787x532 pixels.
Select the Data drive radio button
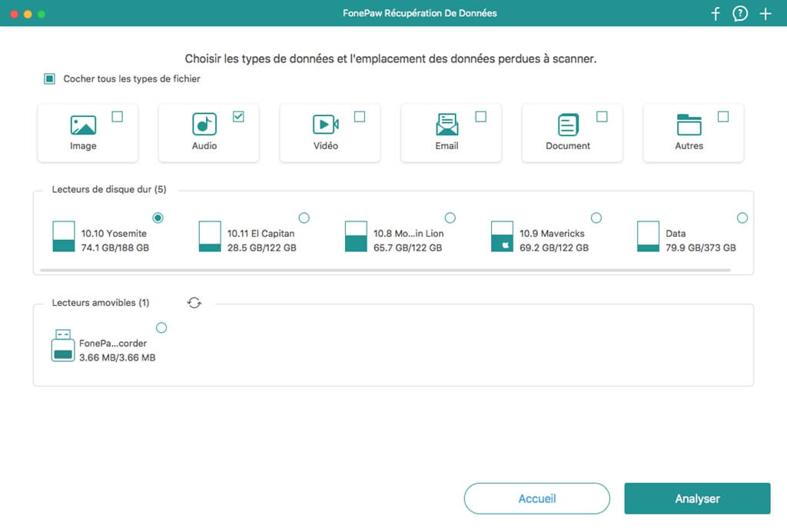tap(742, 218)
